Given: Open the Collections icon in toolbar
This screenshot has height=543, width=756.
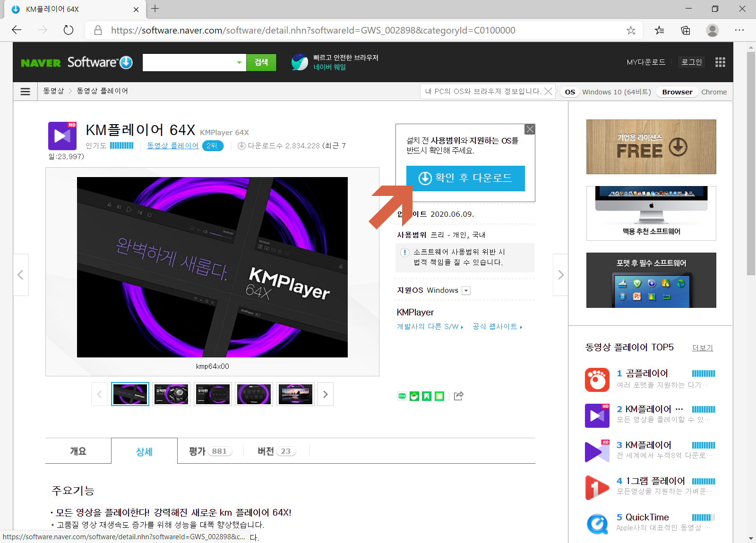Looking at the screenshot, I should pyautogui.click(x=686, y=31).
